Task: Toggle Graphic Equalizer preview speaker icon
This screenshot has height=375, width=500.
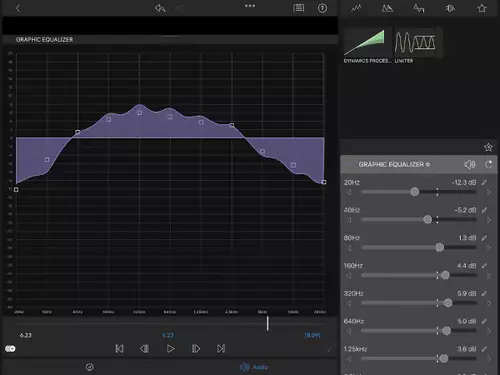Action: click(469, 164)
